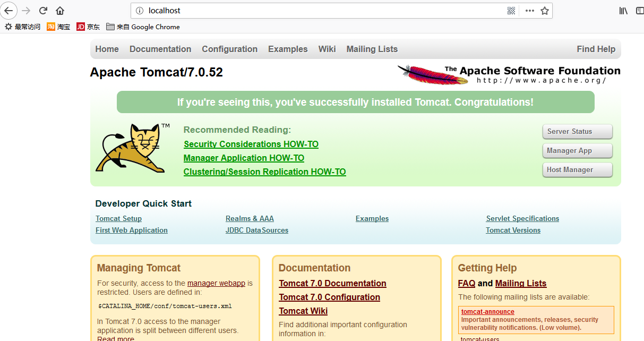Image resolution: width=644 pixels, height=341 pixels.
Task: Open the First Web Application link
Action: (x=132, y=230)
